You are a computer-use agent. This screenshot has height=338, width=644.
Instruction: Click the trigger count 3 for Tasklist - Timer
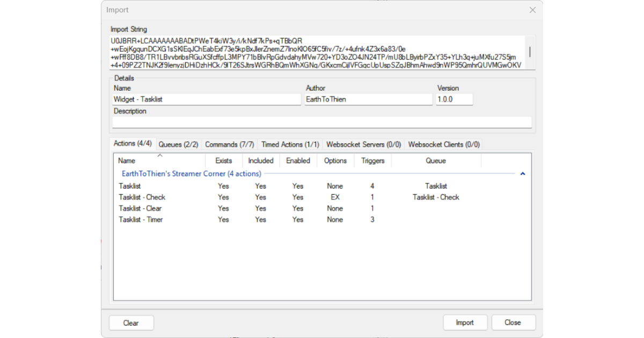pyautogui.click(x=372, y=219)
